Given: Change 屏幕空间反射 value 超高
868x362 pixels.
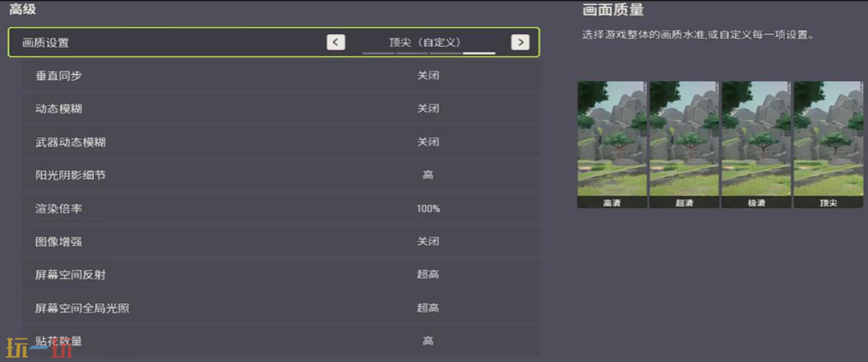Looking at the screenshot, I should (428, 275).
